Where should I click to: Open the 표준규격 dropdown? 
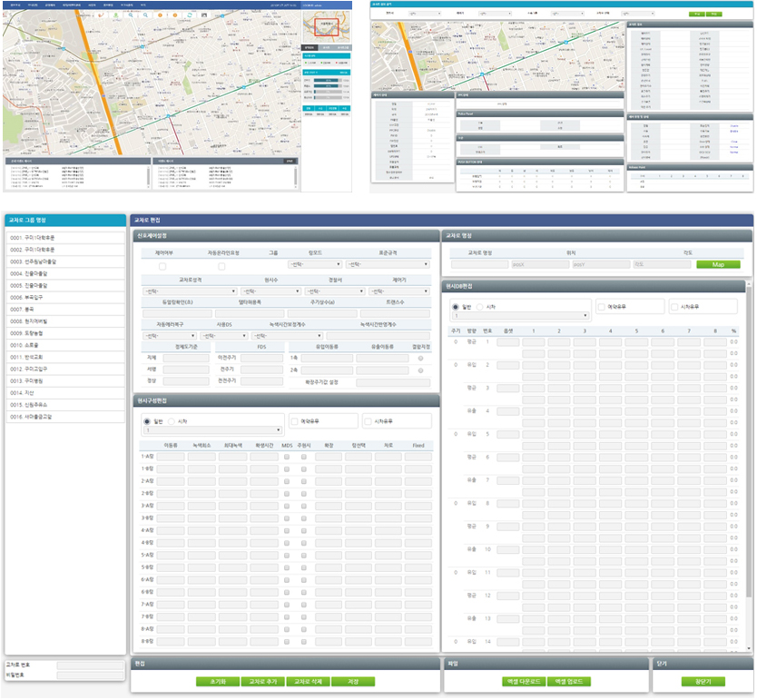pyautogui.click(x=388, y=264)
